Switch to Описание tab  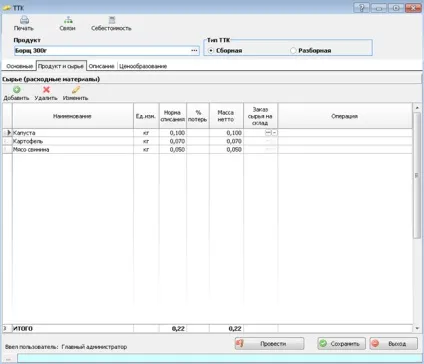[101, 66]
